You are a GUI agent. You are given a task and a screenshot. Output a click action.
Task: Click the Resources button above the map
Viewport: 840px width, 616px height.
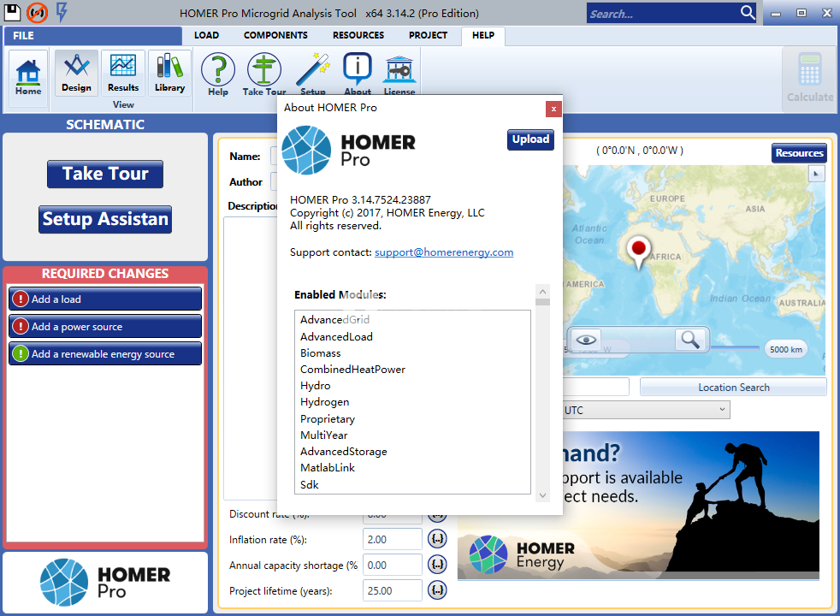click(799, 153)
